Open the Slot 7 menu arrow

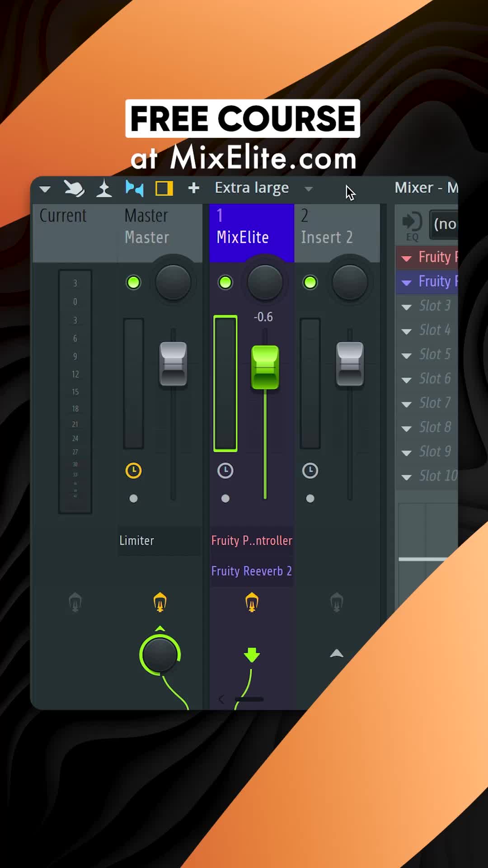406,405
